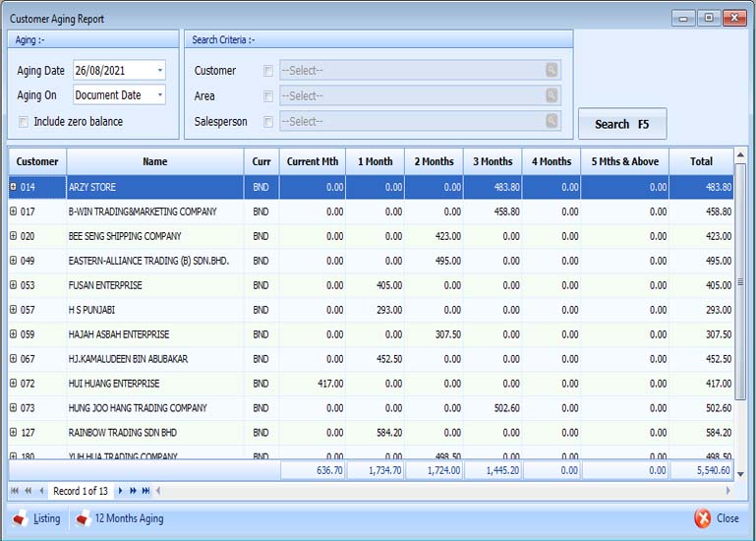Click the Listing report icon
756x541 pixels.
(x=21, y=518)
